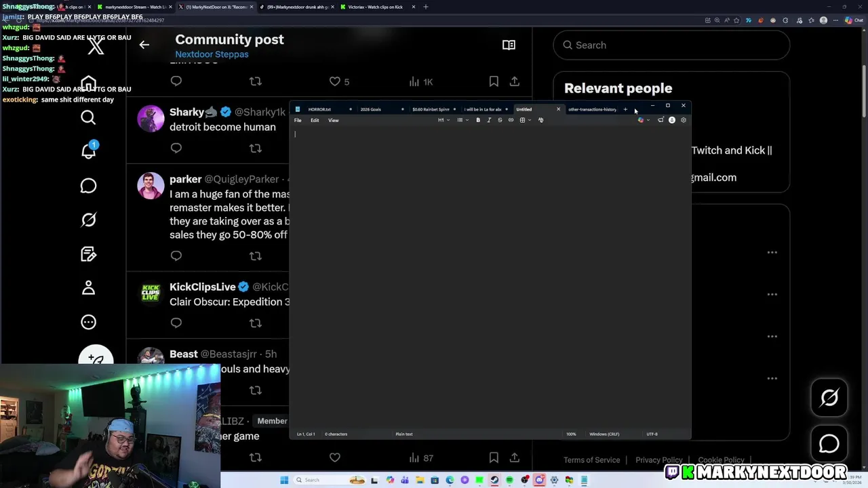Open the table insert dropdown

click(525, 120)
